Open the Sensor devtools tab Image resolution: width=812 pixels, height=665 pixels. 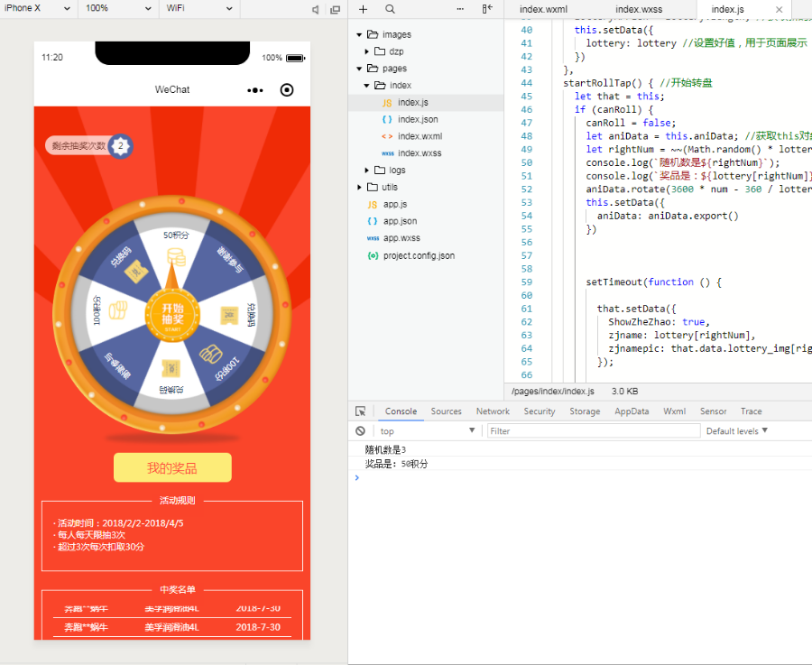coord(713,411)
